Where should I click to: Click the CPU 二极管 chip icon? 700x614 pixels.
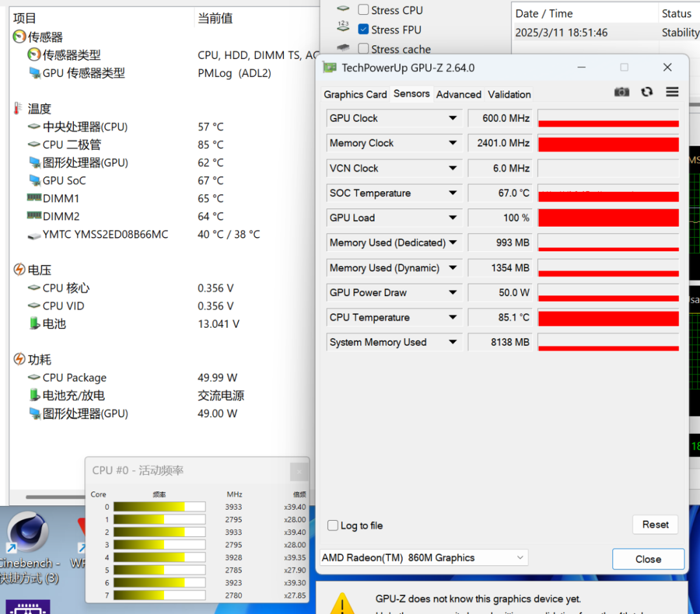pyautogui.click(x=34, y=144)
